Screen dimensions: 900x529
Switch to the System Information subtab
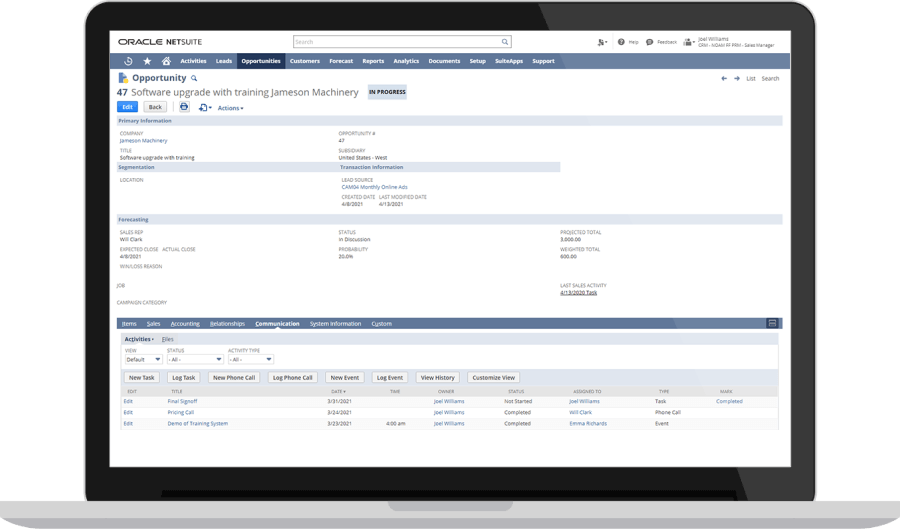[335, 324]
